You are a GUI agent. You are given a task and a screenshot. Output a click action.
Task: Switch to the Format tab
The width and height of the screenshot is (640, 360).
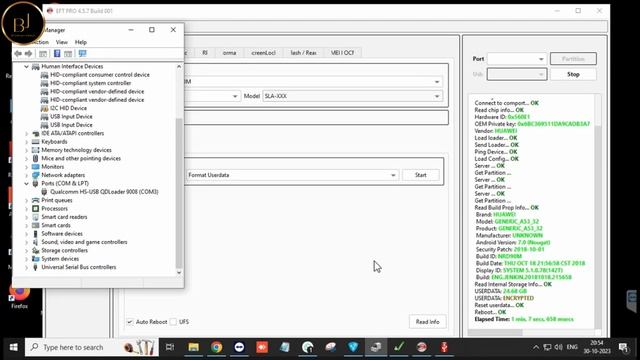click(x=229, y=53)
